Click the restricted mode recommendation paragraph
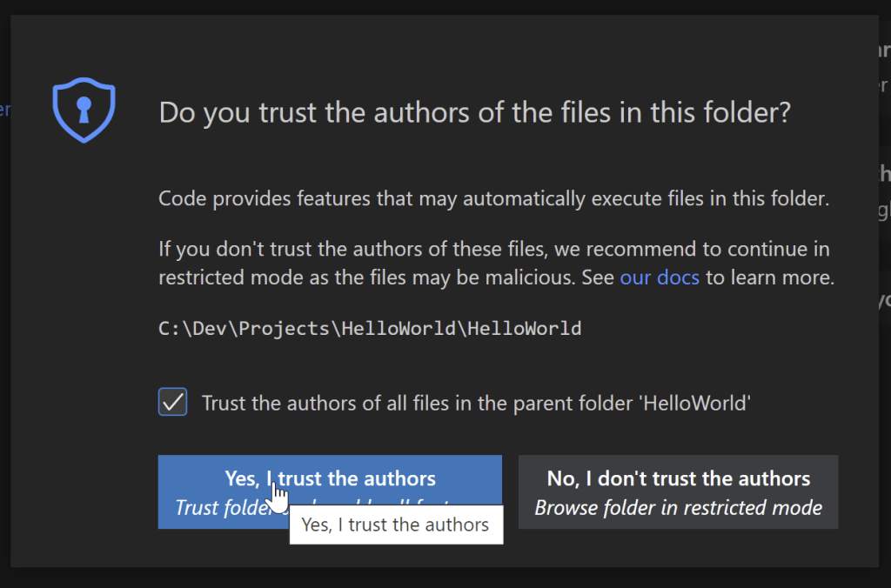 (493, 264)
